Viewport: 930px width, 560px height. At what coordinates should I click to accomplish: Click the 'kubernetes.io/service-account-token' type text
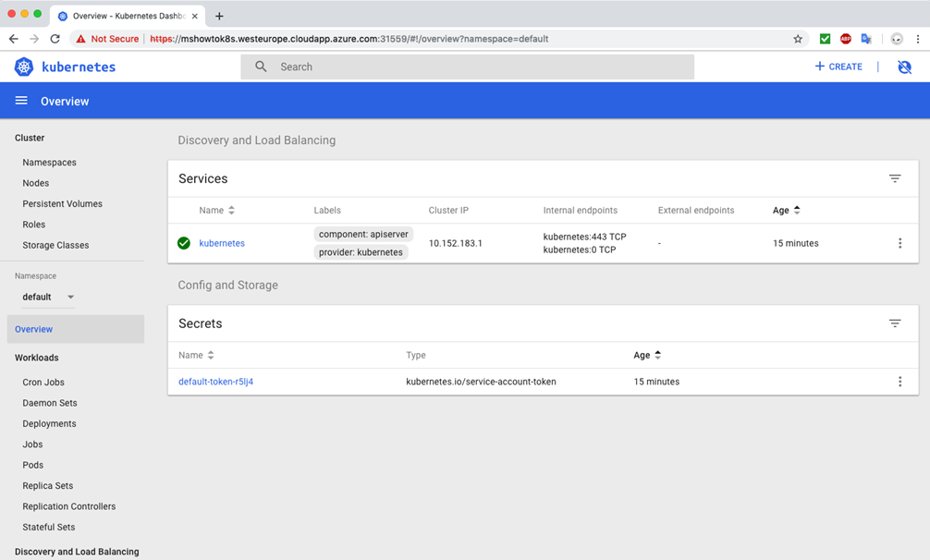(x=481, y=382)
